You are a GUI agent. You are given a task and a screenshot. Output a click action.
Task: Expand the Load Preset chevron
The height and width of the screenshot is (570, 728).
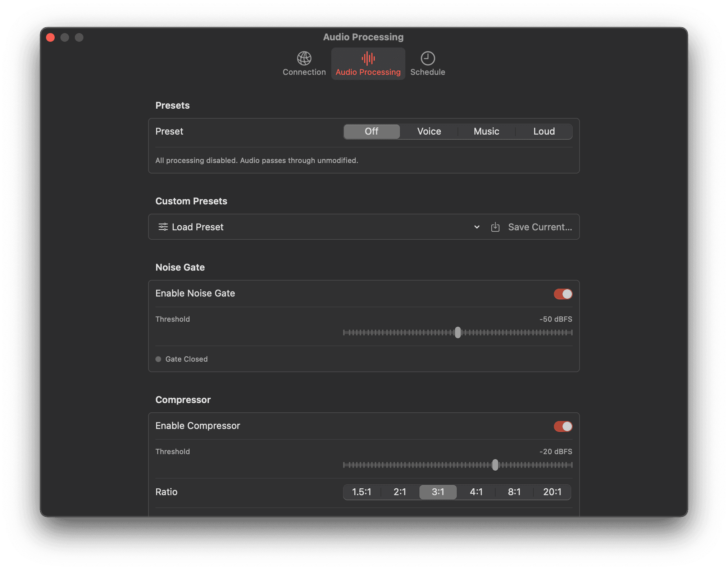pos(477,227)
